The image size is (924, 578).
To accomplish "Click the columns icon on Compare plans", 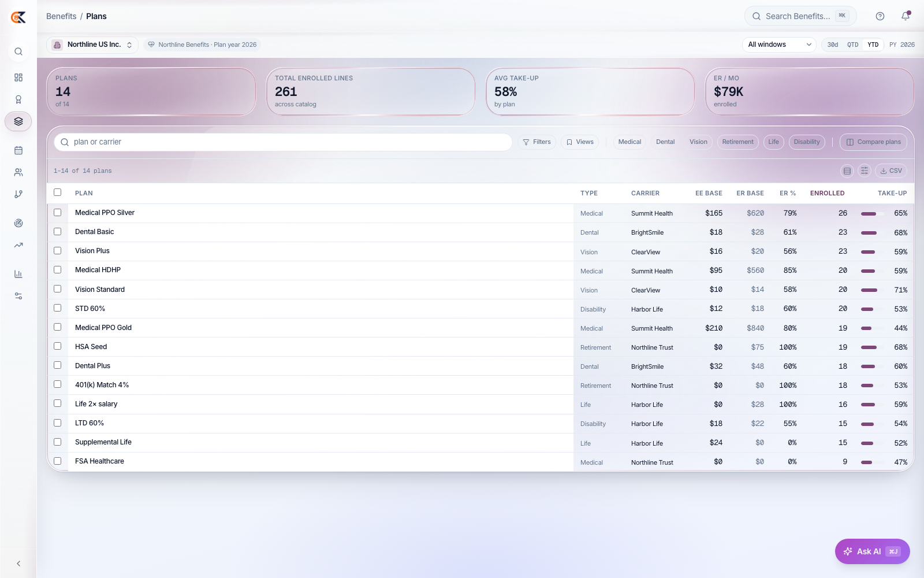I will (850, 142).
